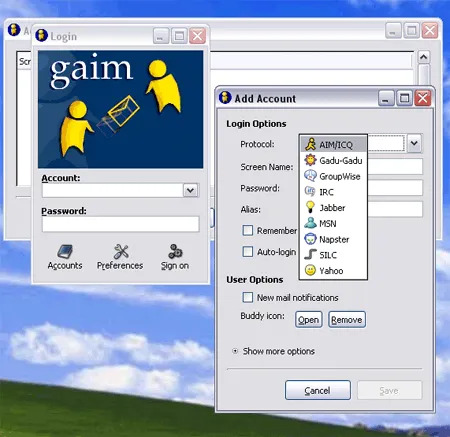The height and width of the screenshot is (437, 450).
Task: Click Open for the buddy icon
Action: pos(309,320)
